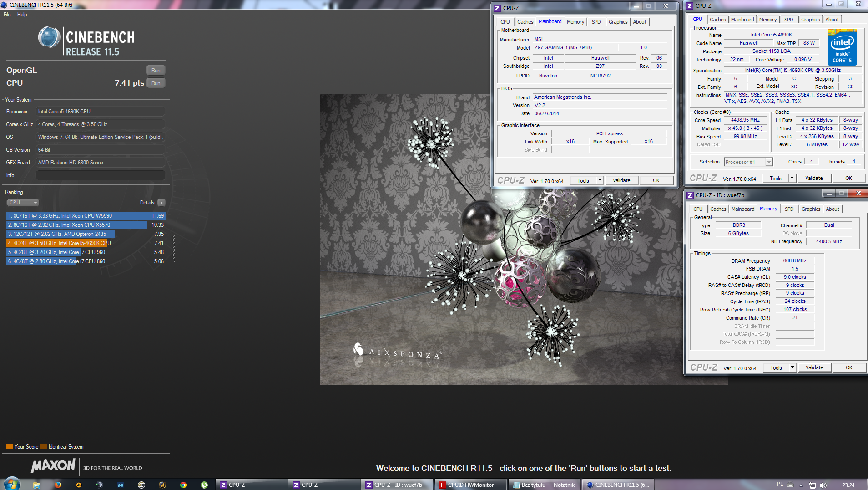Open SPD tab in CPU-Z wuef7b window
The height and width of the screenshot is (490, 868).
pyautogui.click(x=789, y=209)
